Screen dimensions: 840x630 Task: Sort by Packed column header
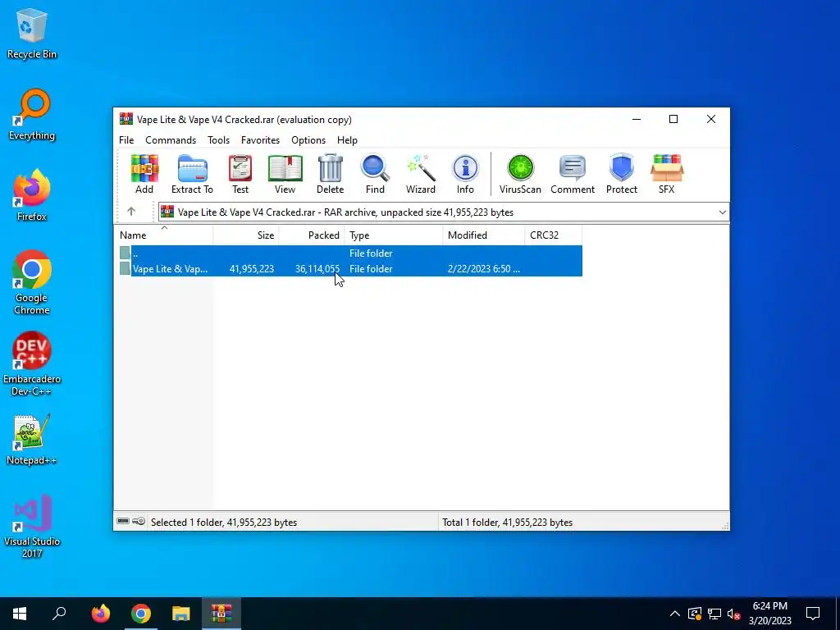[312, 235]
